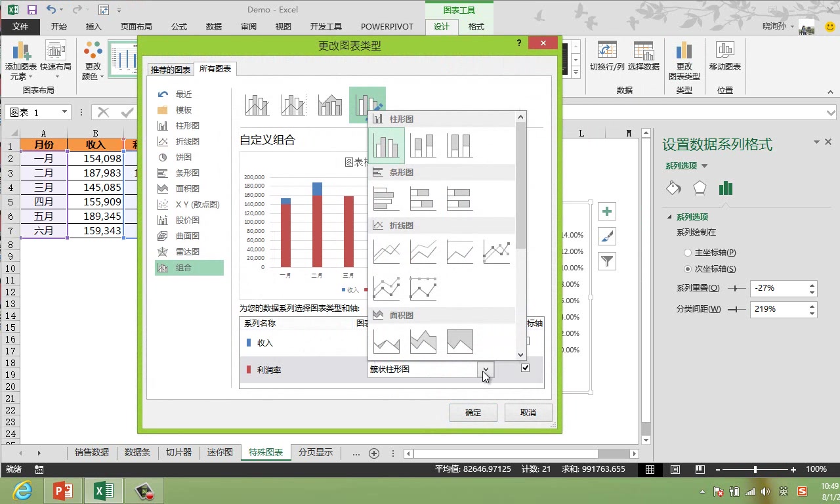Viewport: 840px width, 504px height.
Task: Decrease 分类间距 value with down spinner
Action: click(x=812, y=313)
